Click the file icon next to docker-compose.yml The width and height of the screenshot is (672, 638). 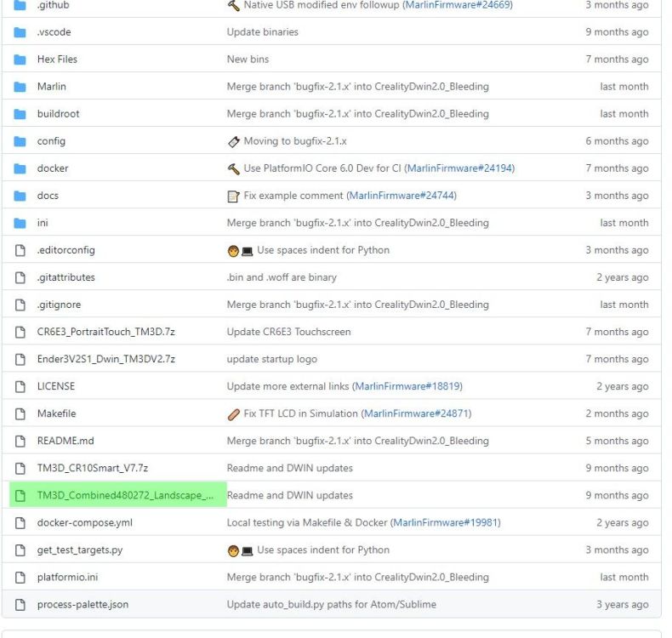pyautogui.click(x=20, y=523)
